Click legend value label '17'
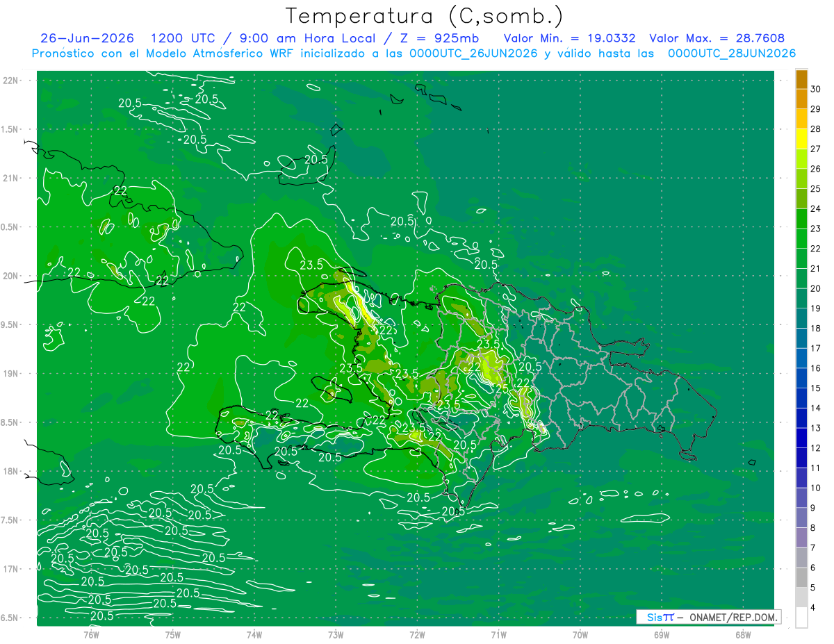The width and height of the screenshot is (834, 644). point(815,348)
